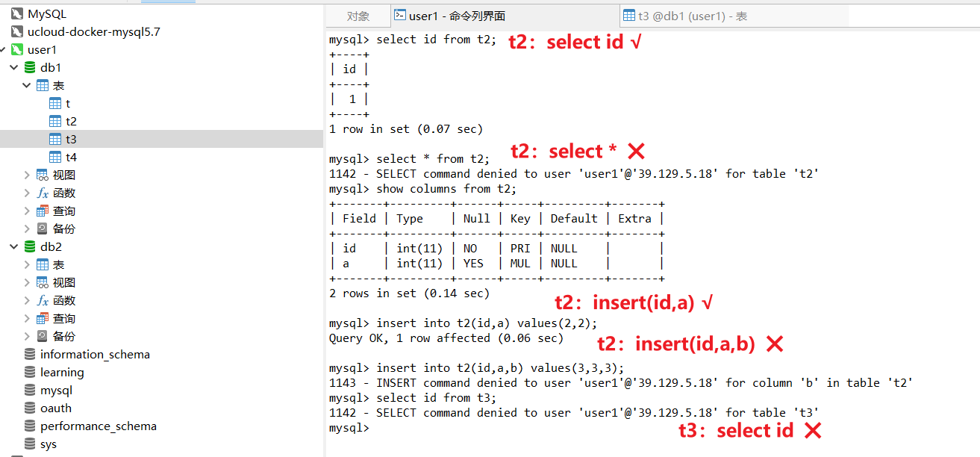Expand the 表 node under db2
This screenshot has width=980, height=457.
tap(27, 264)
